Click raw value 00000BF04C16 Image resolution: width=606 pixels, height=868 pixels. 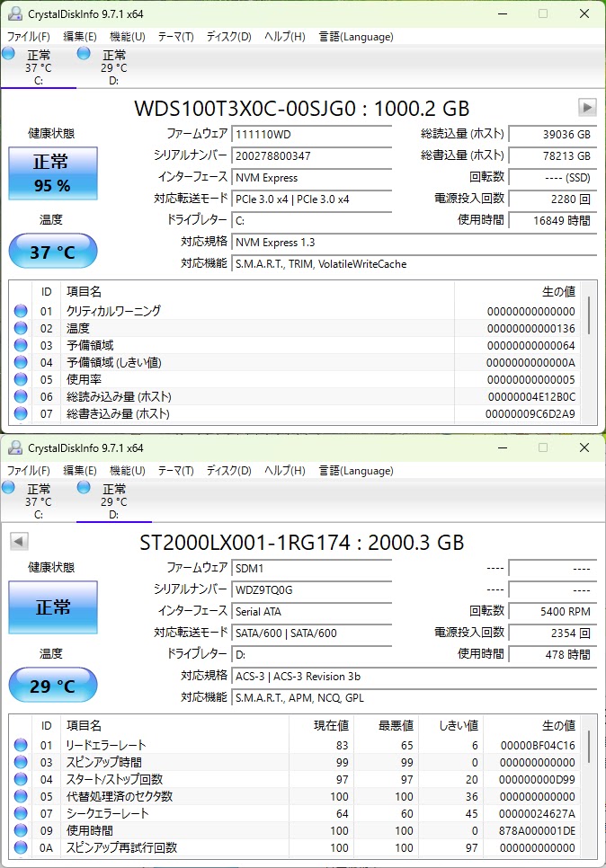tap(538, 745)
